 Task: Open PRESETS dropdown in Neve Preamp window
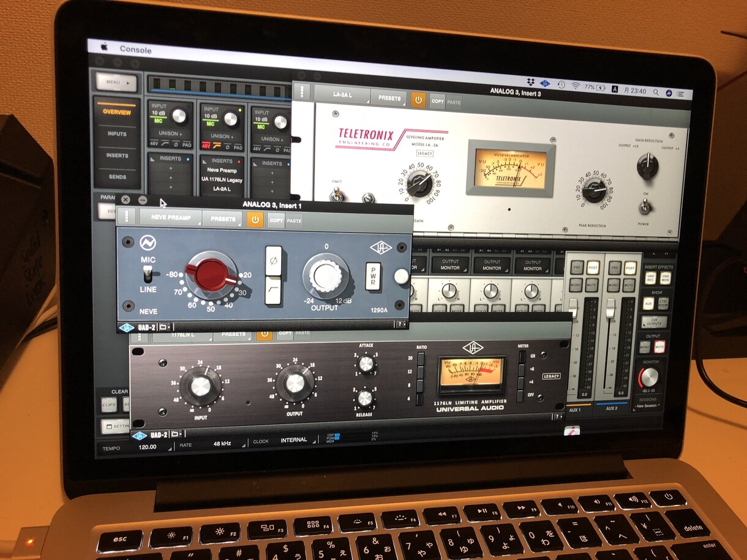(223, 218)
